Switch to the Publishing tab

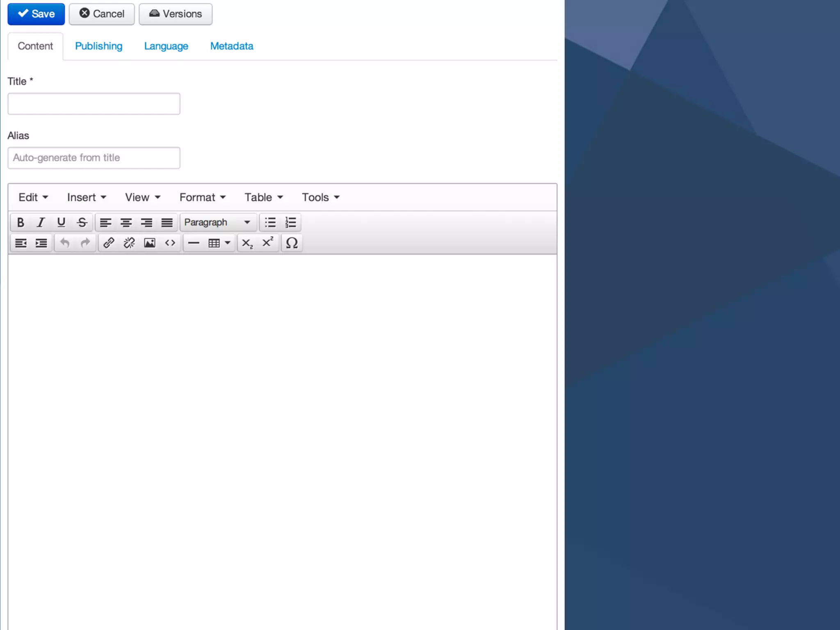(98, 46)
